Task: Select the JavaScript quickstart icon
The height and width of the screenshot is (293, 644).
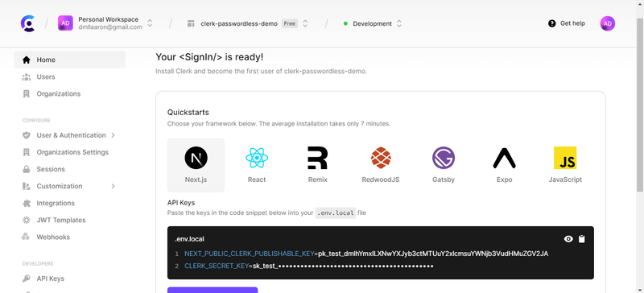Action: click(x=565, y=158)
